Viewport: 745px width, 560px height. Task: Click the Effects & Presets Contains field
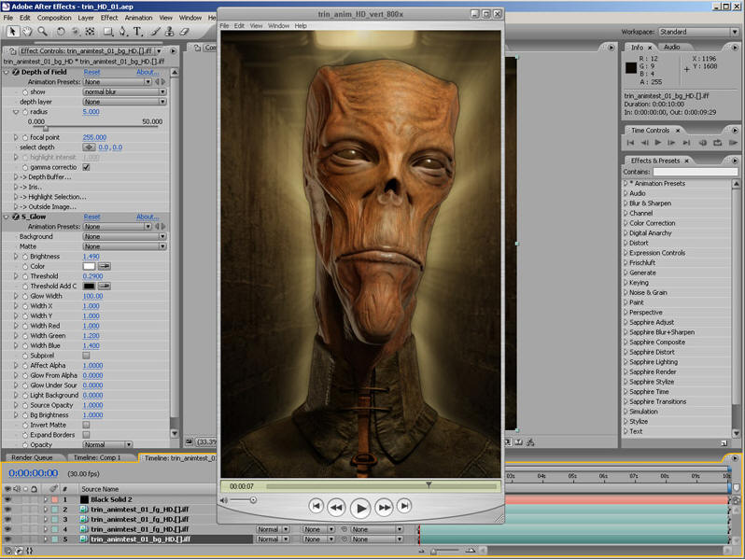tap(696, 172)
